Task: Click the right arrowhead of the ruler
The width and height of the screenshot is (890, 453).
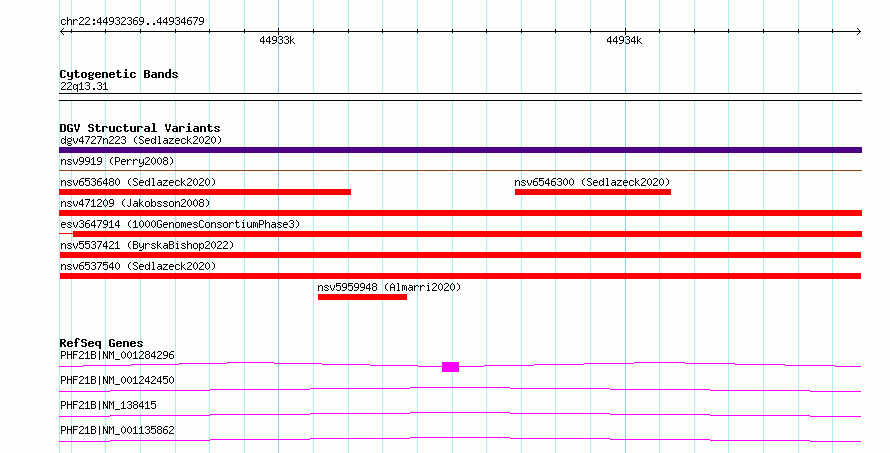Action: coord(858,31)
